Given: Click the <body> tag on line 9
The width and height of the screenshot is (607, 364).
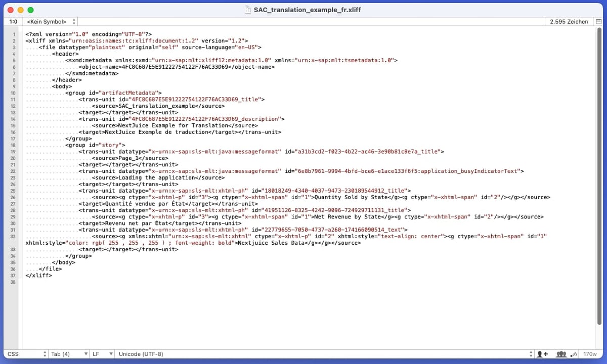Looking at the screenshot, I should [x=62, y=86].
